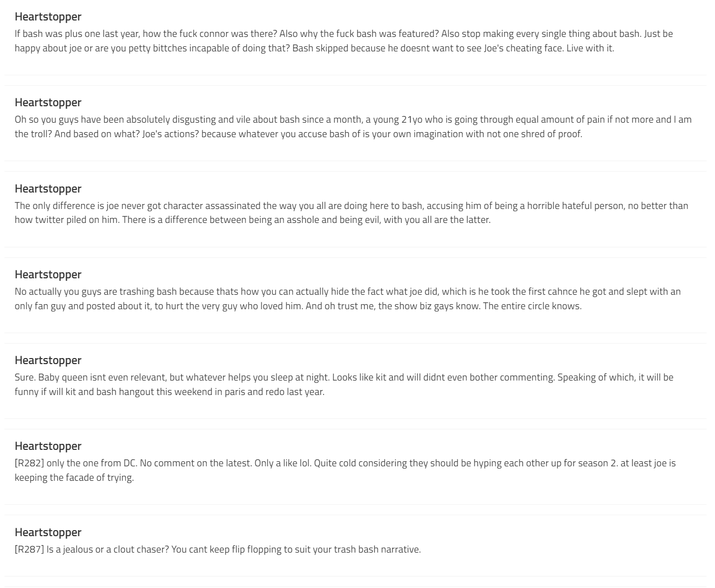The height and width of the screenshot is (588, 715).
Task: Follow the [R282] reply reference
Action: pyautogui.click(x=29, y=463)
